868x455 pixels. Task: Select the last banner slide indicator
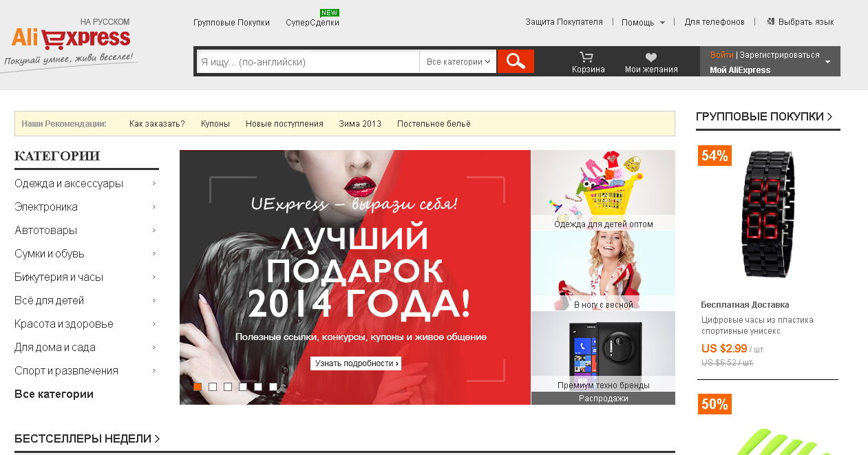pos(273,387)
